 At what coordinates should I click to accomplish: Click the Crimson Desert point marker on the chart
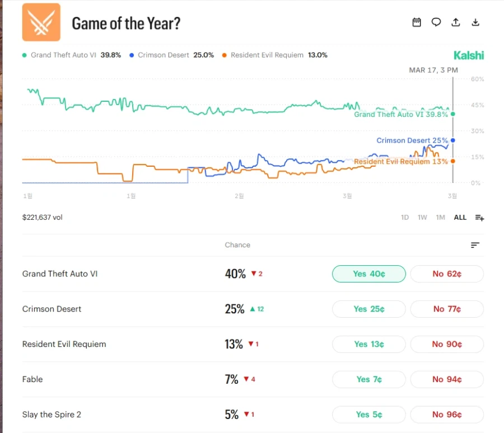(452, 140)
